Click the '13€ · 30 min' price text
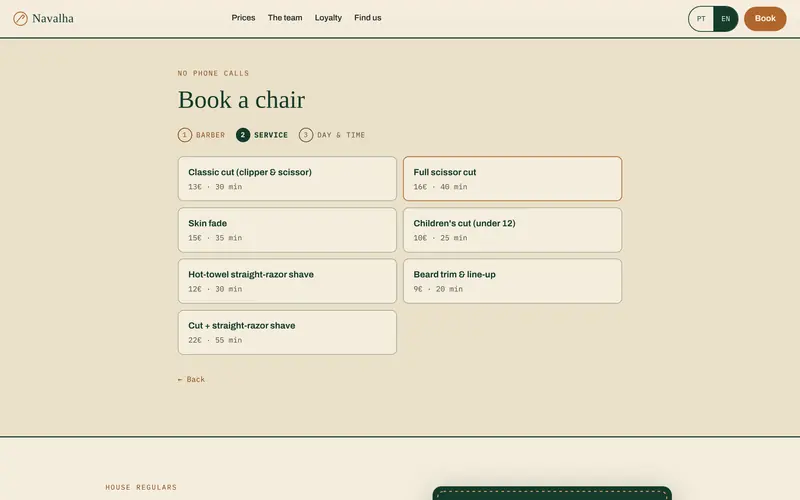Viewport: 800px width, 500px height. coord(215,187)
